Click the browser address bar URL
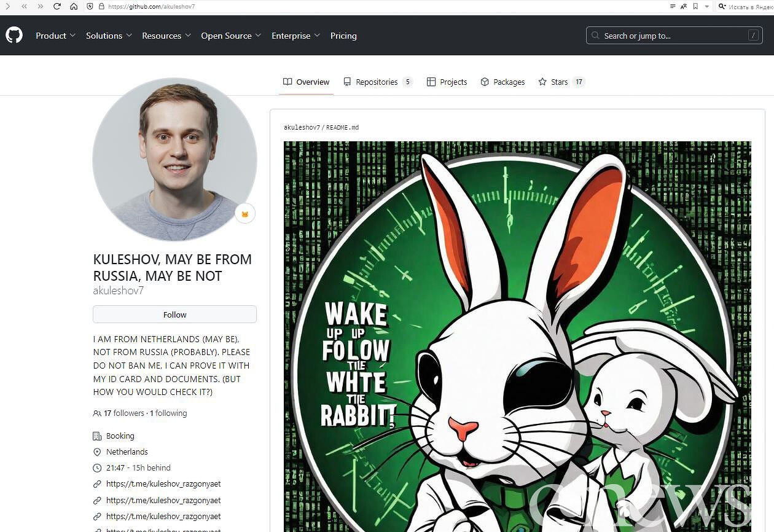 (x=152, y=6)
